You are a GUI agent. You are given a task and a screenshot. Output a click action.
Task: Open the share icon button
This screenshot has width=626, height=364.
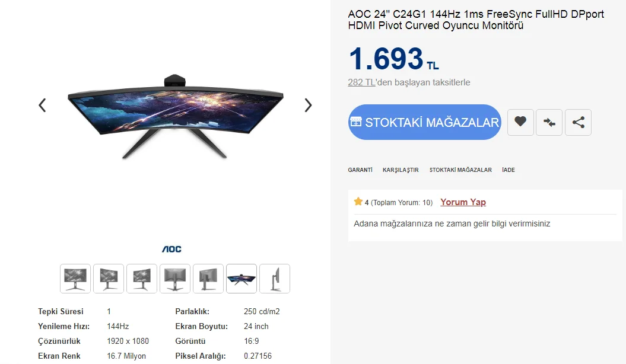[x=578, y=122]
